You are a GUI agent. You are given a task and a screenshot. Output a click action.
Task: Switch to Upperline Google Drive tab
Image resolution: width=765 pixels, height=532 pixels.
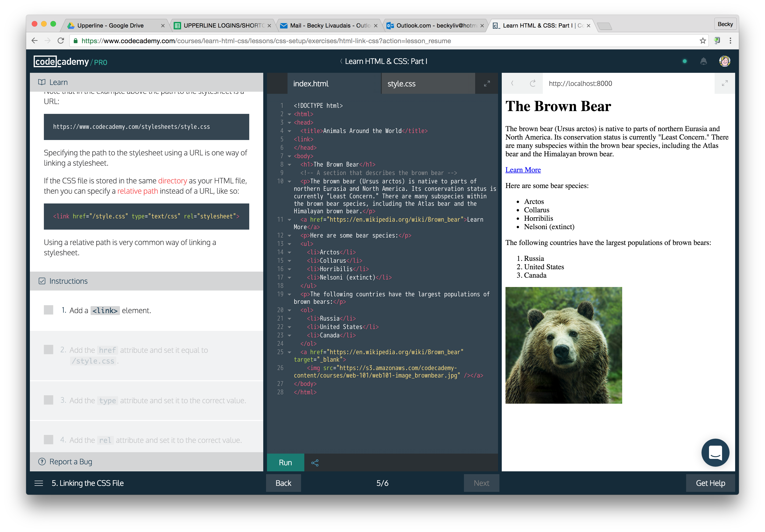click(115, 25)
